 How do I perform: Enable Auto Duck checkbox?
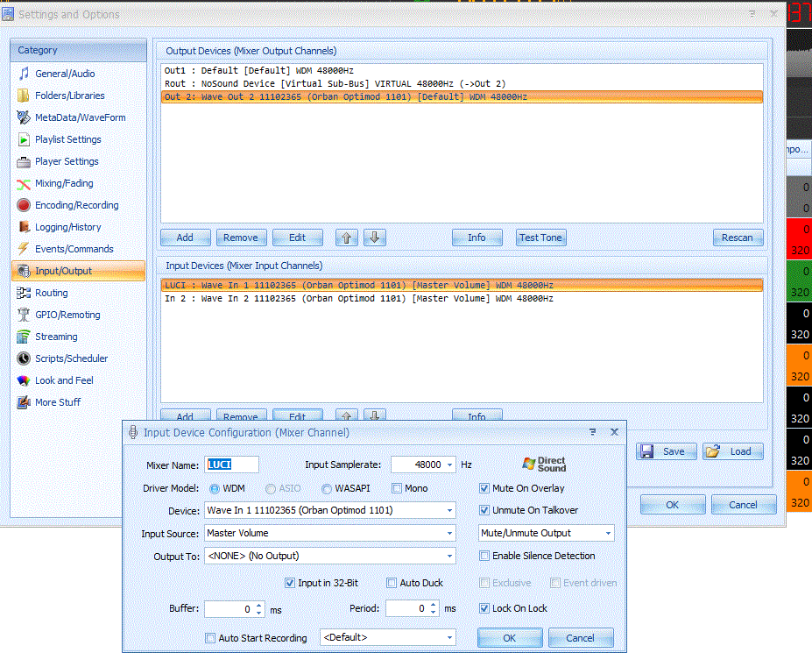[x=392, y=583]
